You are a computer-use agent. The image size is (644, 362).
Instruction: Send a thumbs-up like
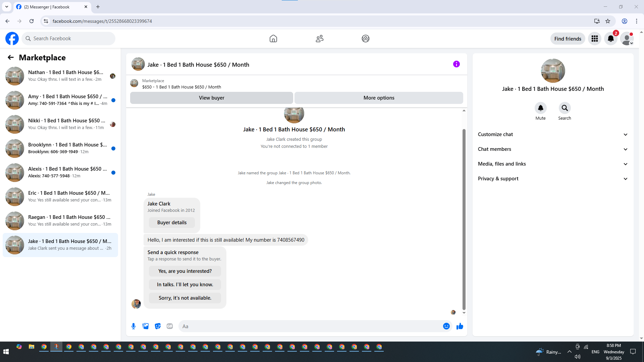(x=460, y=326)
